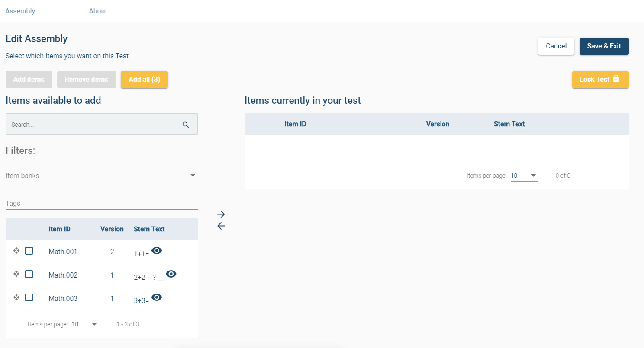
Task: Click into the Tags filter field
Action: (101, 203)
